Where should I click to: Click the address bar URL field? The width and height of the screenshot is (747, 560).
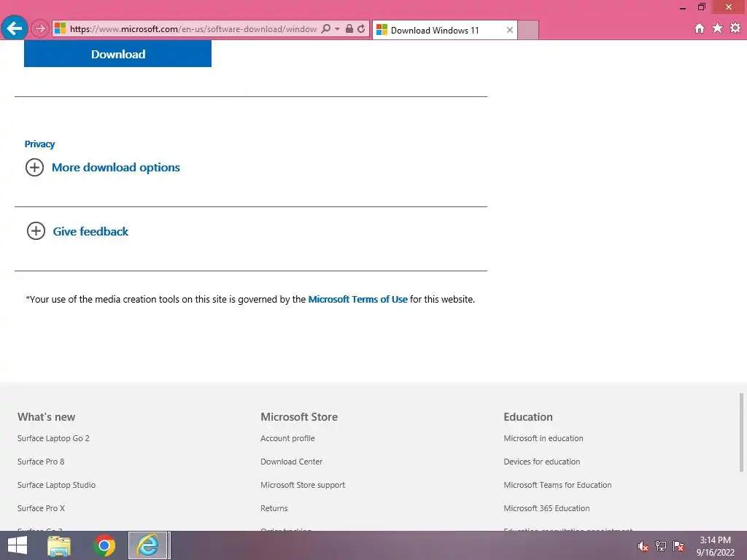pyautogui.click(x=193, y=29)
